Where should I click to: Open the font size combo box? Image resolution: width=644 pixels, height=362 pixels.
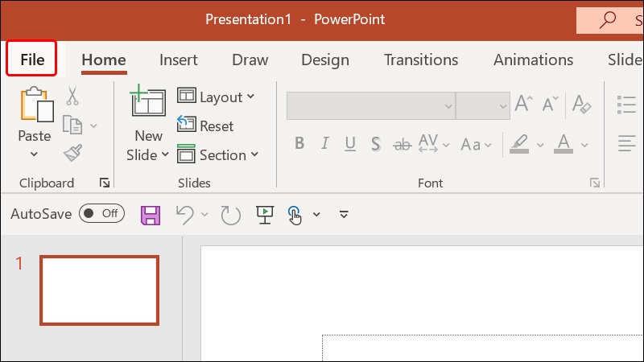point(483,106)
